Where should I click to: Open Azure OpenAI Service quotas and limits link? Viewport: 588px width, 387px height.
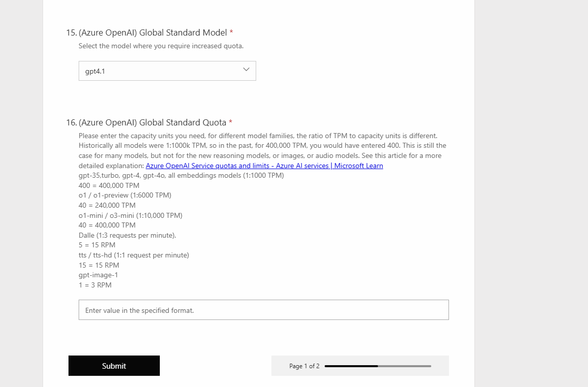[x=264, y=166]
